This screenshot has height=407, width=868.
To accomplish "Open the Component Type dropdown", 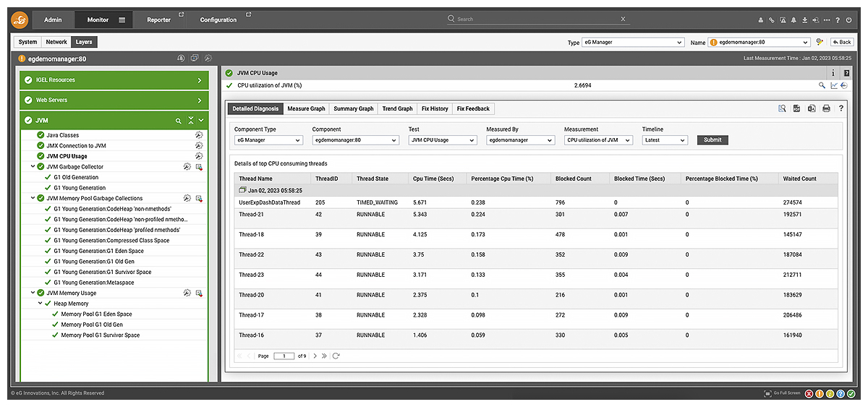I will point(268,140).
